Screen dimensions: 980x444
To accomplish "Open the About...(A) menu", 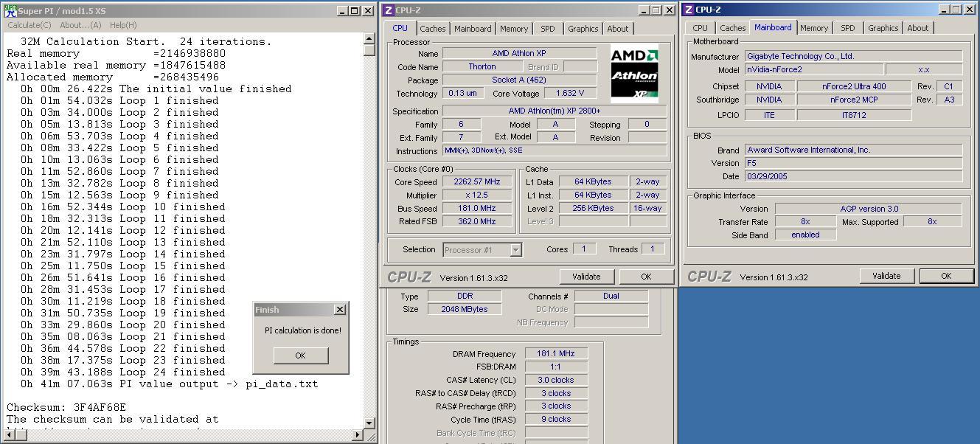I will (x=80, y=25).
